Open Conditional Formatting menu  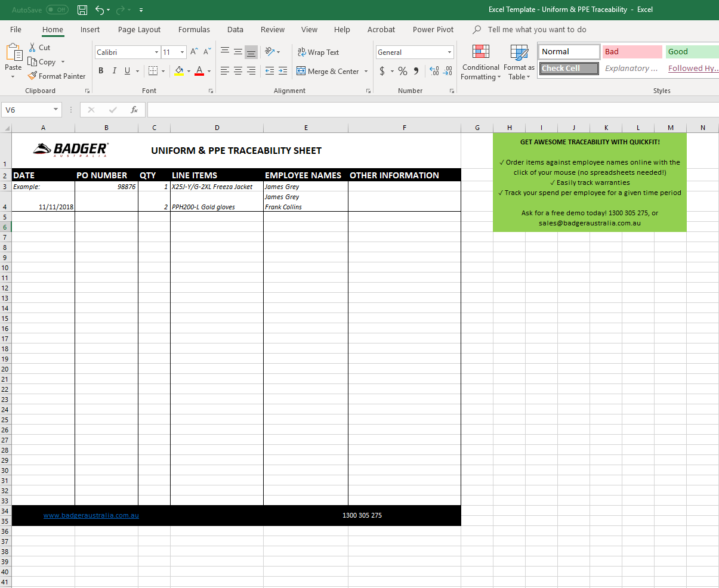pos(480,63)
